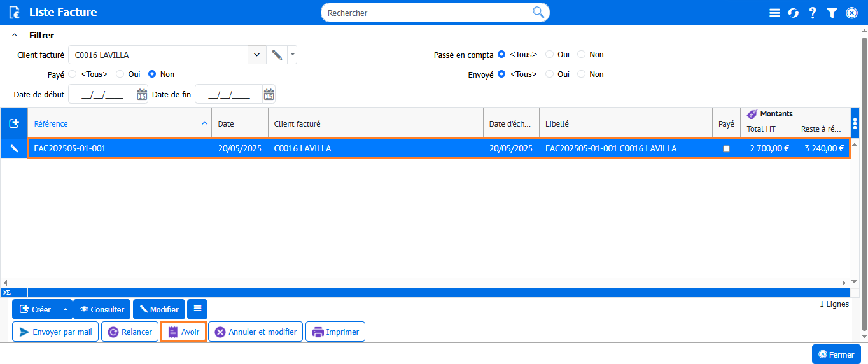
Task: Click the magnifier search icon
Action: 538,12
